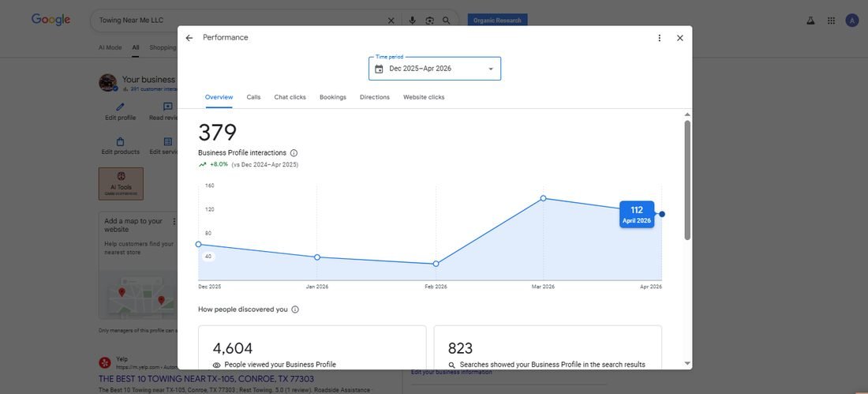The image size is (868, 394).
Task: Clear the search box with the X icon
Action: [x=391, y=21]
